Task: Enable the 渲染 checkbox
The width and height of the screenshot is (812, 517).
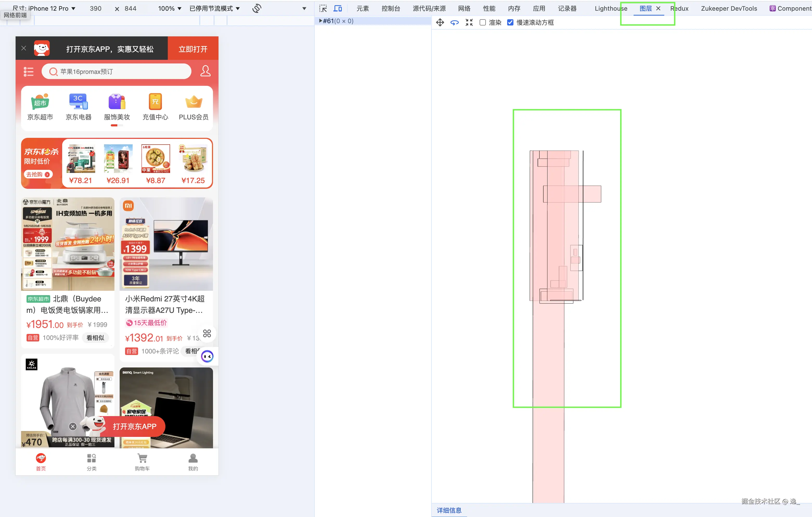Action: [482, 23]
